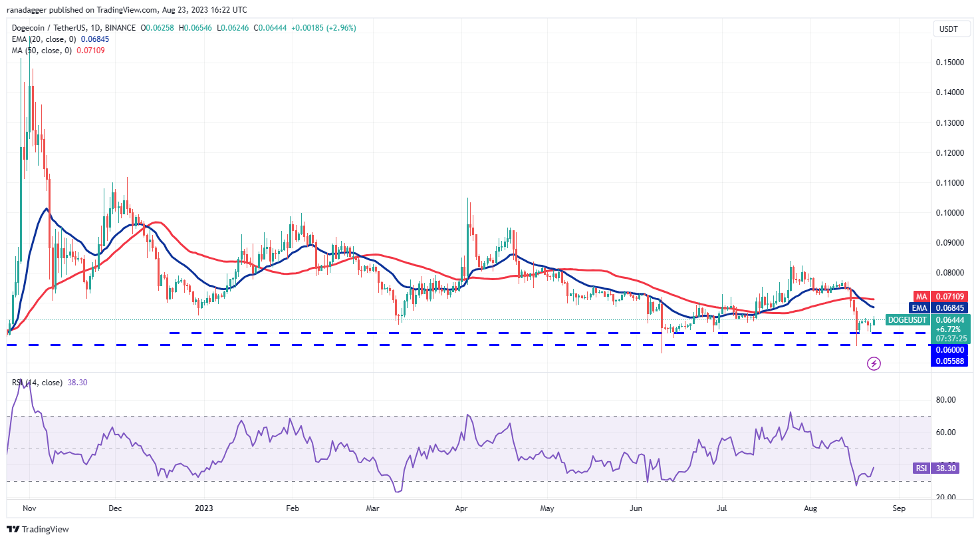Image resolution: width=980 pixels, height=541 pixels.
Task: Click the Sep time axis label
Action: click(x=898, y=508)
